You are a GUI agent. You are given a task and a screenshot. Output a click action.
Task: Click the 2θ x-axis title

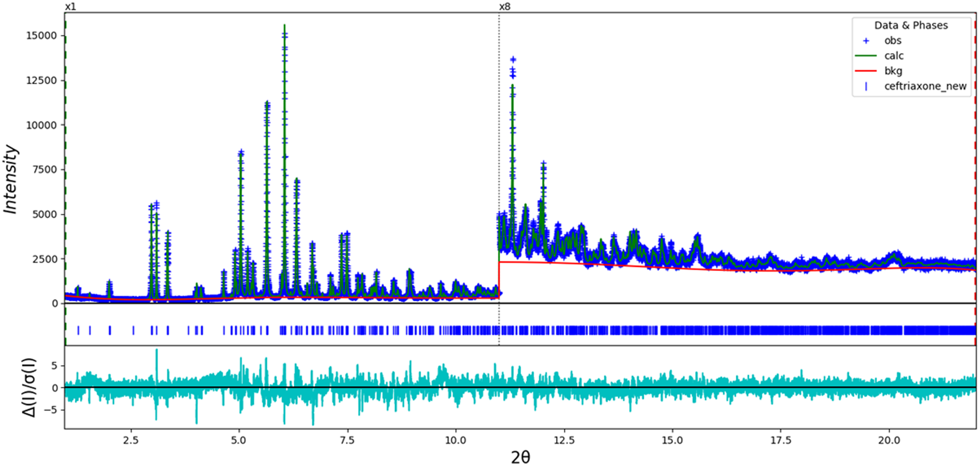[x=520, y=457]
